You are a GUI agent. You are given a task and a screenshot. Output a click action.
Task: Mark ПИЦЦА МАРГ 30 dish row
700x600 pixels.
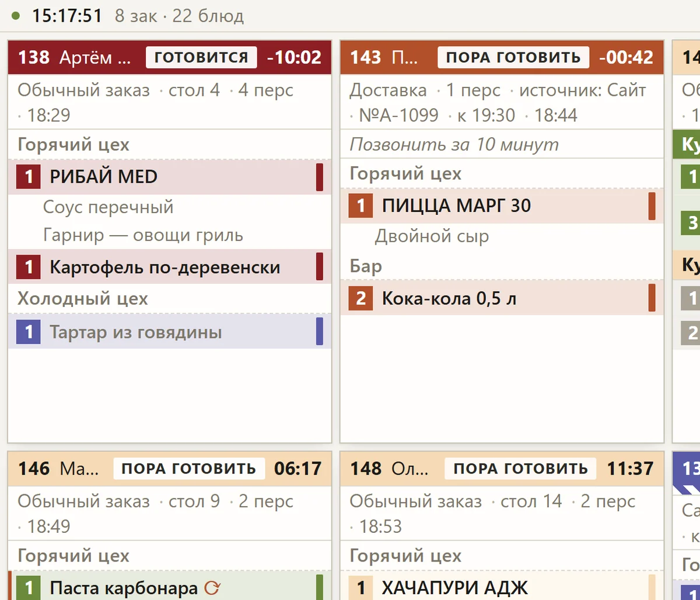[502, 205]
